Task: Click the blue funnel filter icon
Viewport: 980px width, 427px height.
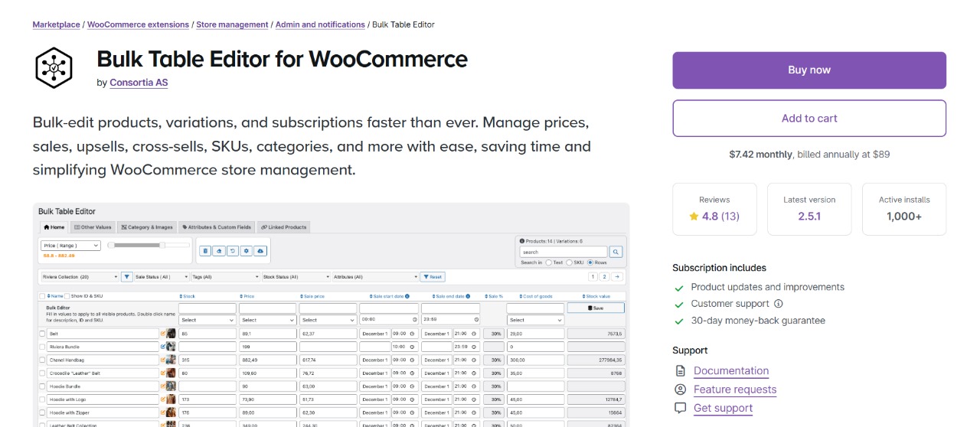Action: point(127,277)
